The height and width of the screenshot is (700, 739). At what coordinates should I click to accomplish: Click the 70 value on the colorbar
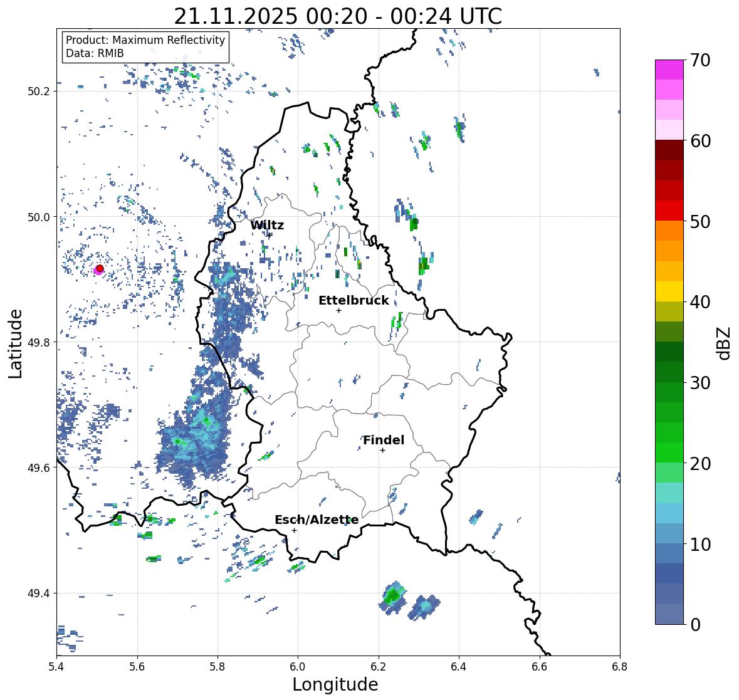pyautogui.click(x=700, y=60)
